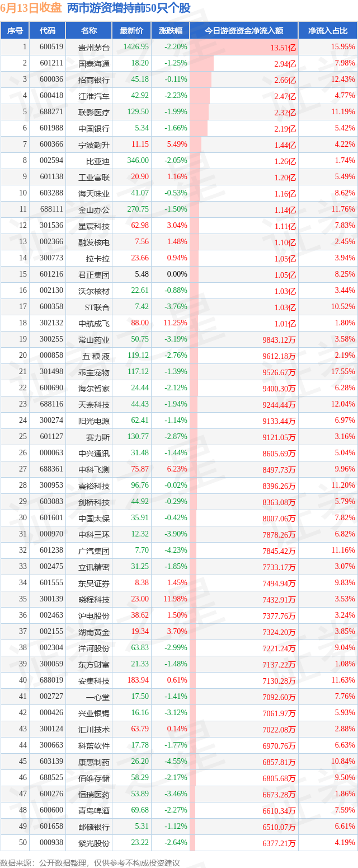Viewport: 358px width, 868px height.
Task: Select the 中兴通讯 stock name
Action: (x=94, y=453)
